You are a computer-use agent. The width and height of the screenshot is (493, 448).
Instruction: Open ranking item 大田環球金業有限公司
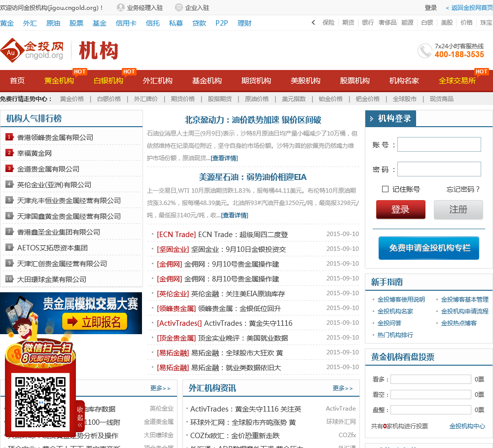tap(52, 279)
